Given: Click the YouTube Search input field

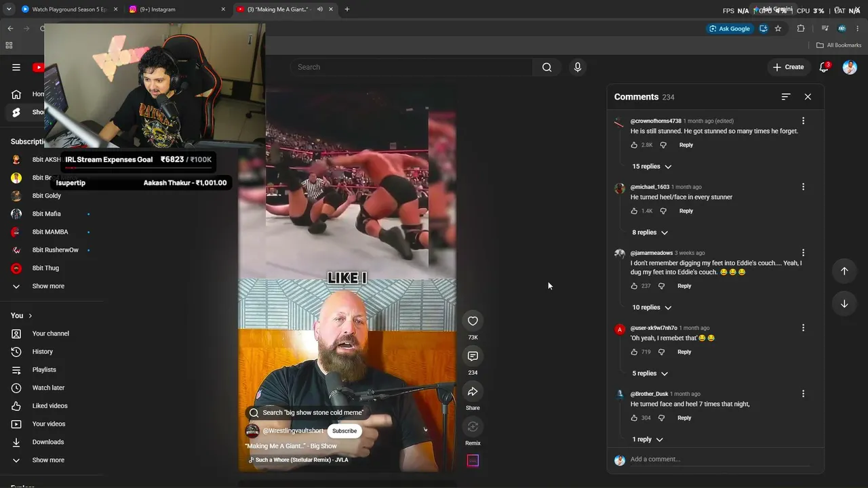Looking at the screenshot, I should pos(412,67).
